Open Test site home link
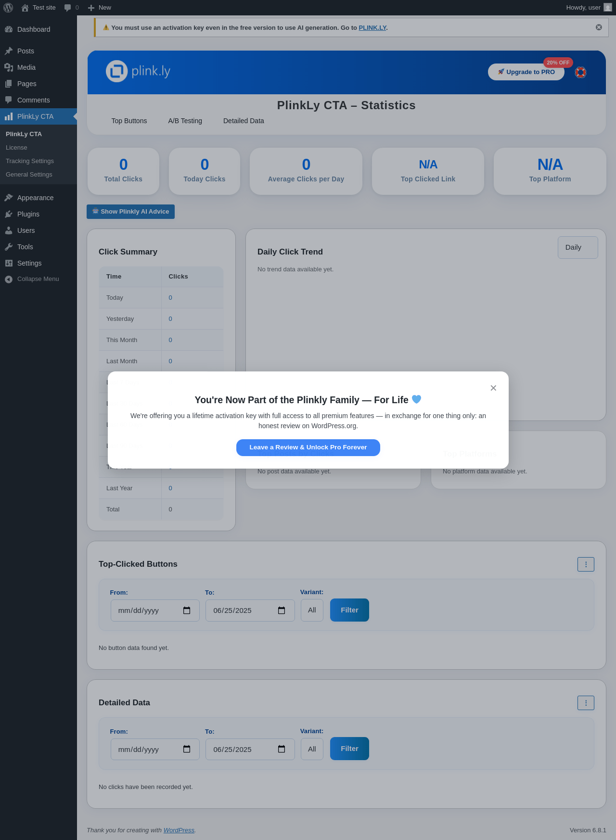The image size is (616, 840). click(38, 8)
